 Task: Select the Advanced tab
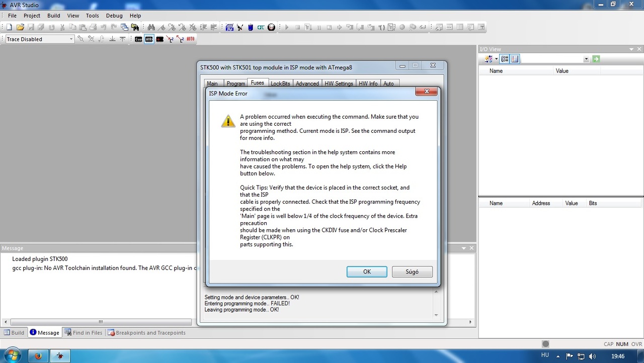click(x=307, y=83)
